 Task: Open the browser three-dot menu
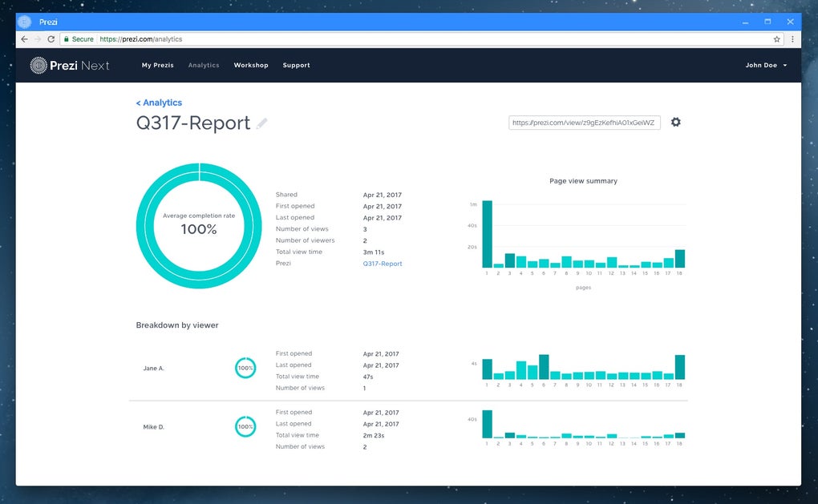(x=792, y=39)
